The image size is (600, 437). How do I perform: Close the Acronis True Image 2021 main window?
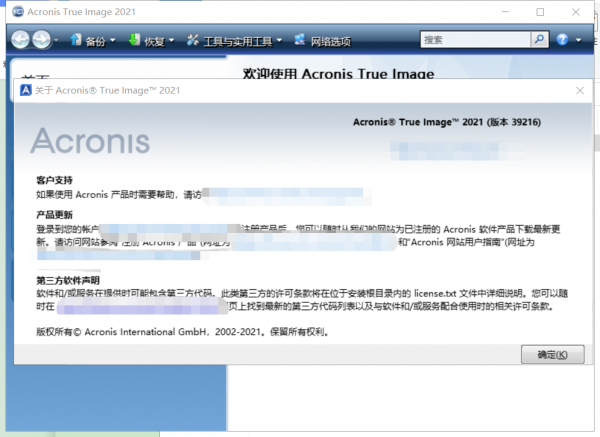click(576, 12)
